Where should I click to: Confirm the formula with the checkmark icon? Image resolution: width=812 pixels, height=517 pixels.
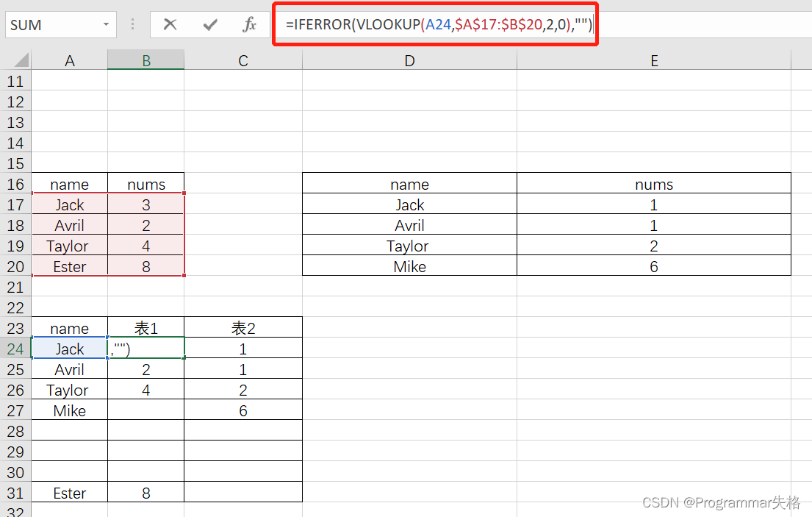(209, 24)
